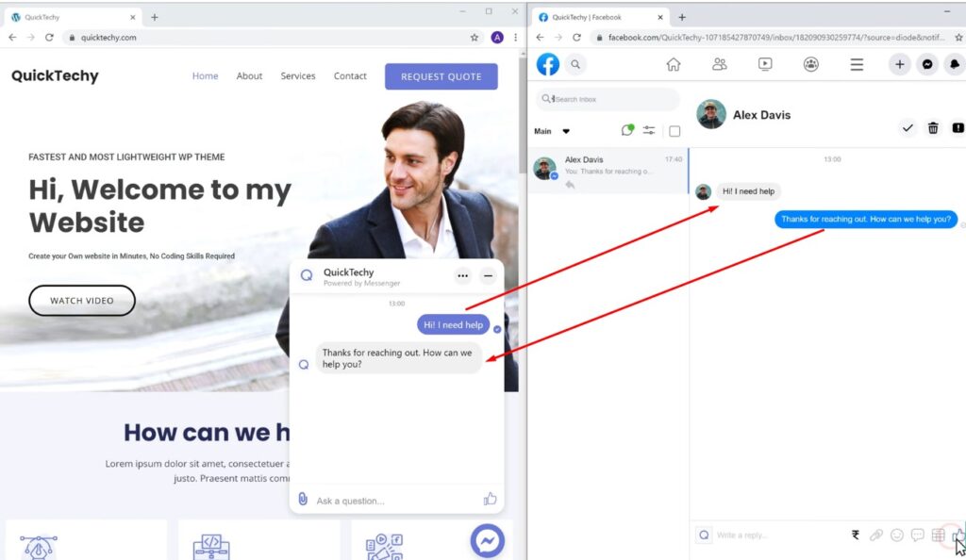Navigate to the About page
Screen dimensions: 966x560
[x=249, y=76]
